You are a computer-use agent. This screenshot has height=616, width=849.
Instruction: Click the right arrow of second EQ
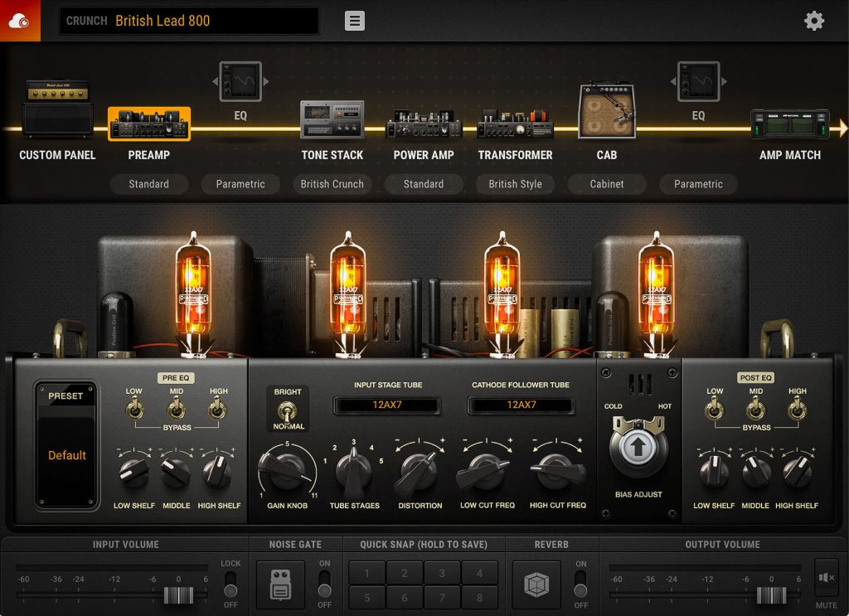(724, 81)
